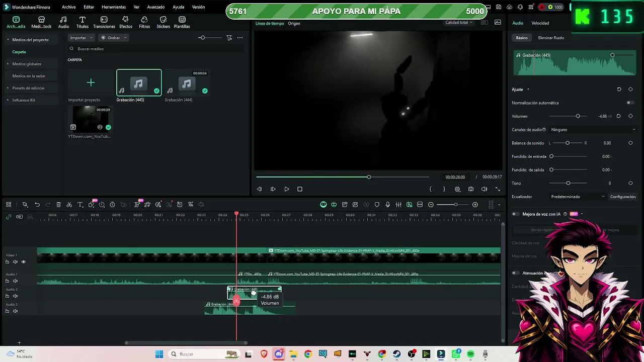Click the Buscar medios search field
Image resolution: width=644 pixels, height=362 pixels.
tap(156, 49)
